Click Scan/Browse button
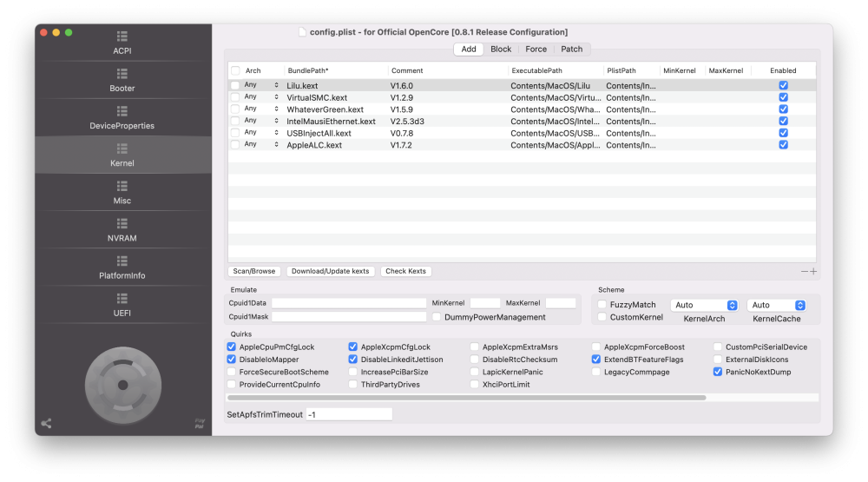The image size is (868, 482). pos(254,271)
